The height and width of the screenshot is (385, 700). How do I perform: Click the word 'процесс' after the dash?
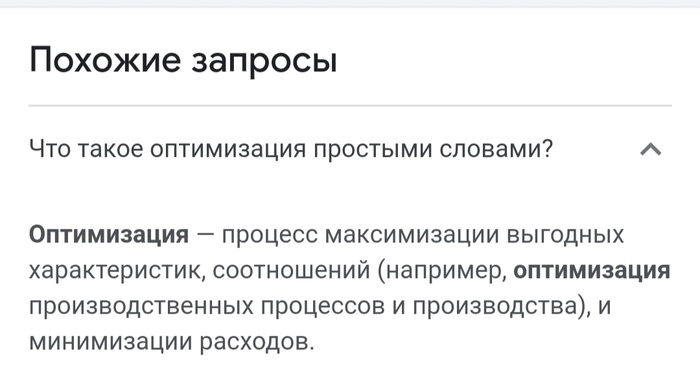270,236
